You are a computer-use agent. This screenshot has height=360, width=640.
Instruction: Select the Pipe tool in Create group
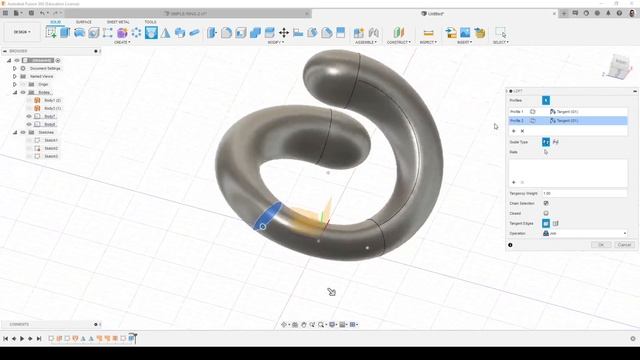pos(194,33)
